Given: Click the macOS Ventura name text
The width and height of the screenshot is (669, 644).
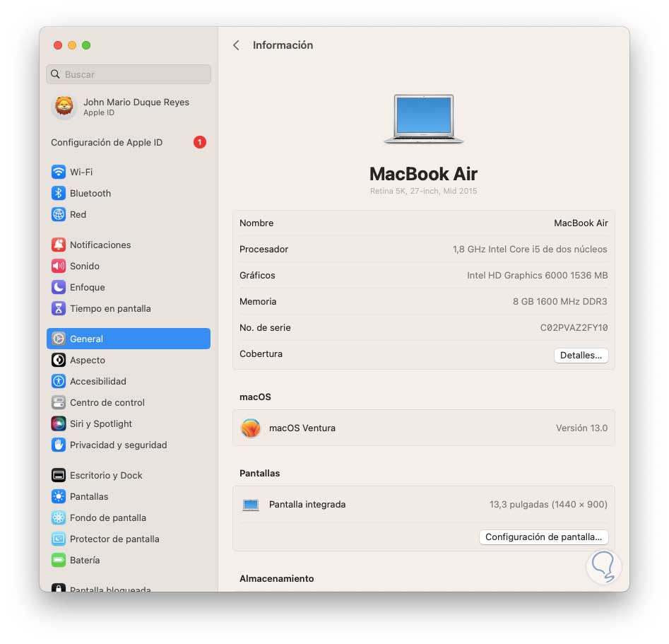Looking at the screenshot, I should click(x=302, y=428).
